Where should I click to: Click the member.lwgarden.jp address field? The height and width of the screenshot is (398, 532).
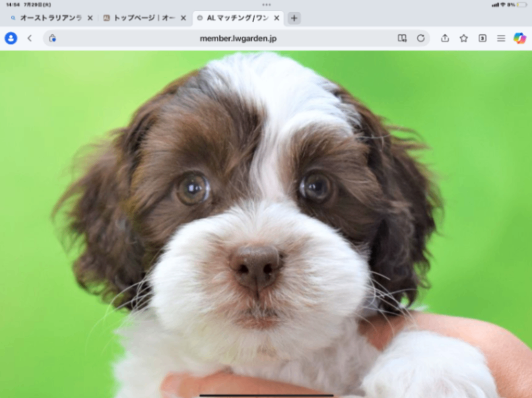237,38
